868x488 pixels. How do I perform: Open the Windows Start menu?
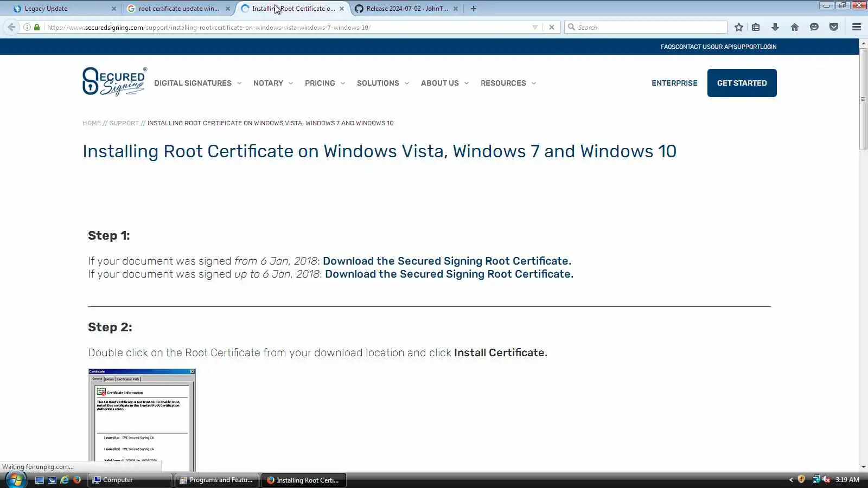pyautogui.click(x=15, y=480)
